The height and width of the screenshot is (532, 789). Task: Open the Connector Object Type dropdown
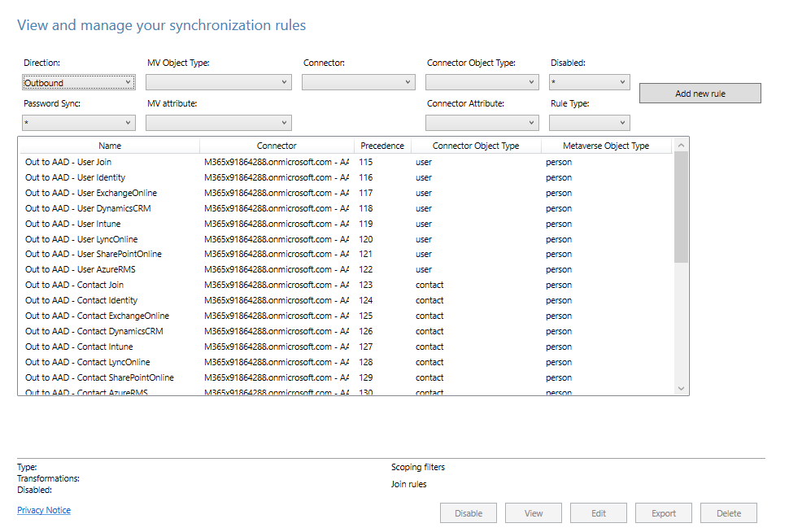pyautogui.click(x=482, y=82)
